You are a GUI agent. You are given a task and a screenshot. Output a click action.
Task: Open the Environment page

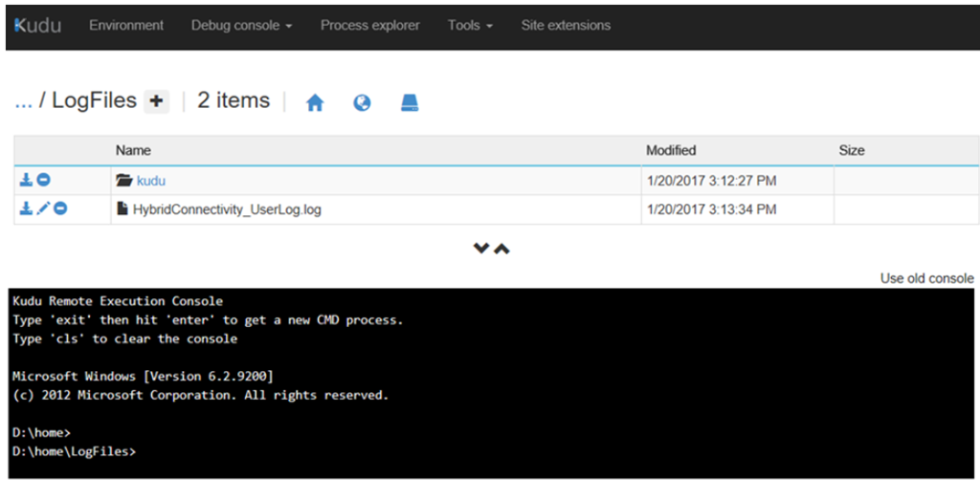pos(126,26)
